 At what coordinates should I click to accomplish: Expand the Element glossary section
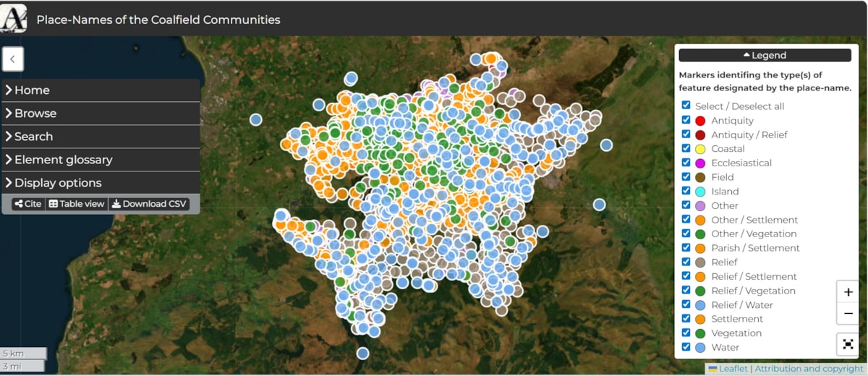tap(101, 160)
